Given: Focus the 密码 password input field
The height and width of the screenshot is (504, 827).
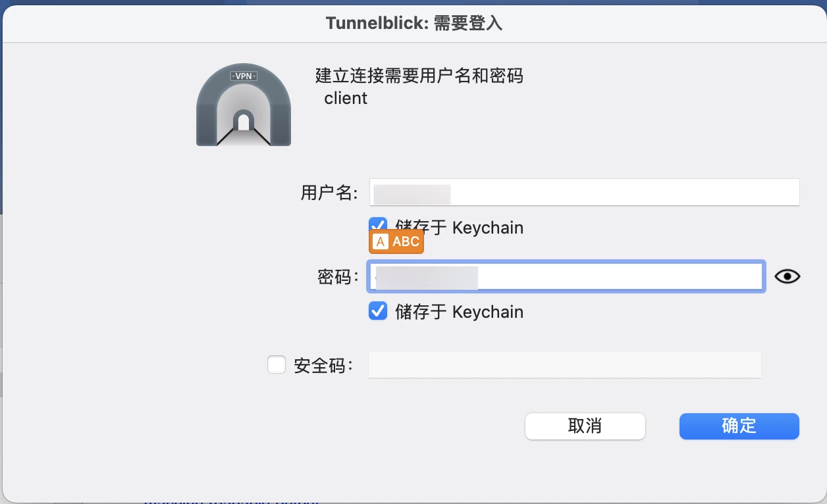Looking at the screenshot, I should point(566,277).
